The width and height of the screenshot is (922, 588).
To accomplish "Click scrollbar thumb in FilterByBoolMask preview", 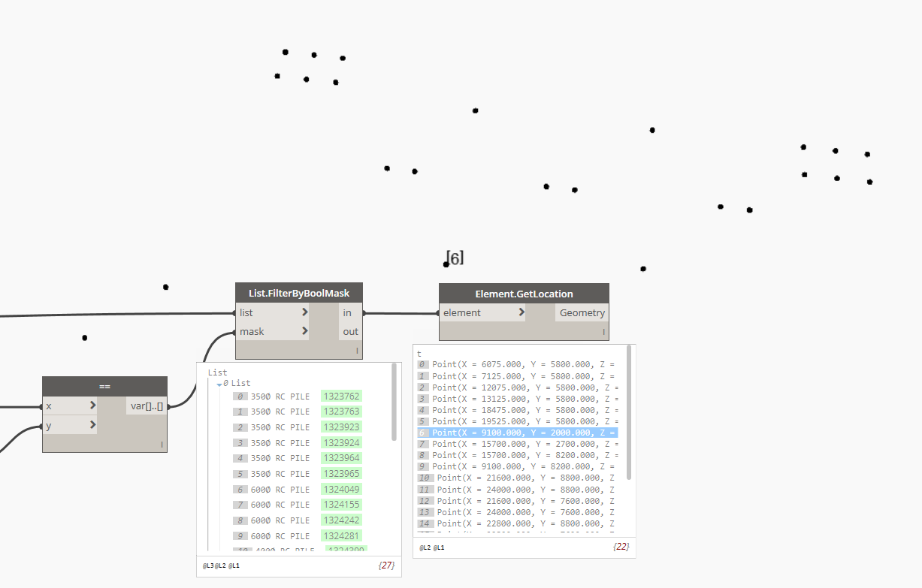I will click(394, 402).
